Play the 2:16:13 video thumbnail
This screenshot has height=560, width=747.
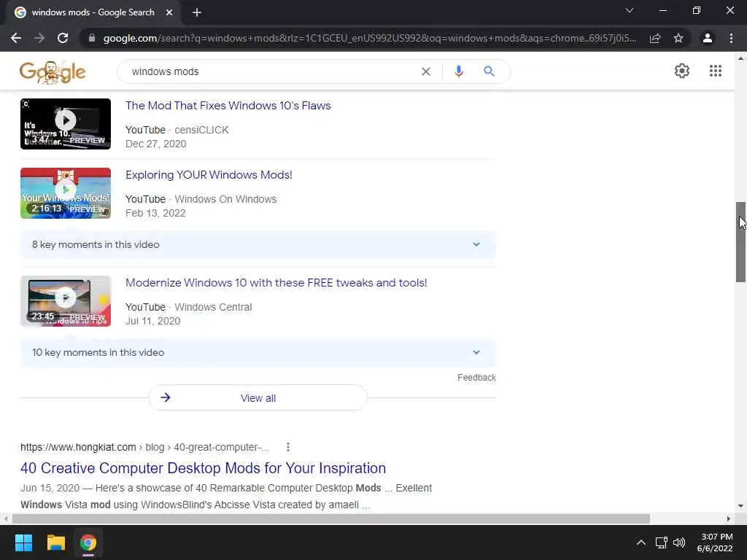click(x=66, y=193)
